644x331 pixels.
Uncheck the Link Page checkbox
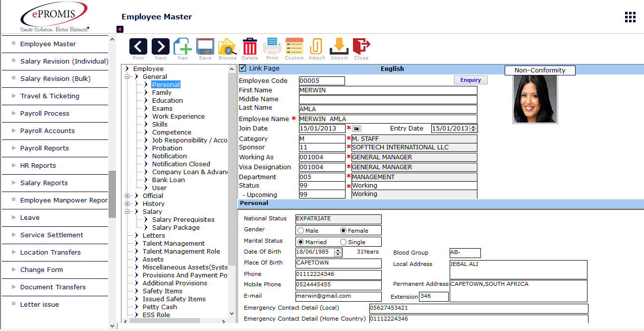(x=242, y=68)
